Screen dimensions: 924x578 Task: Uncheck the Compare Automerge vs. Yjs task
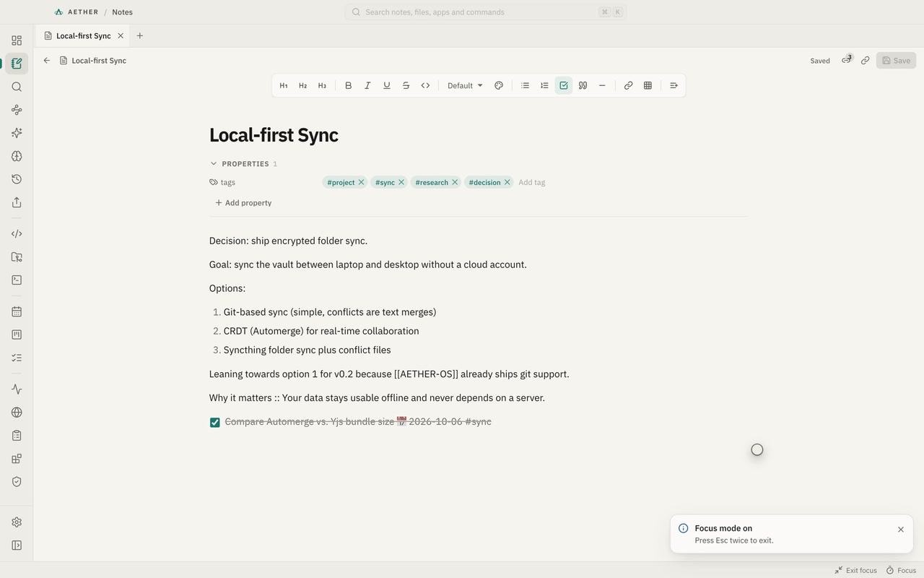pos(215,423)
